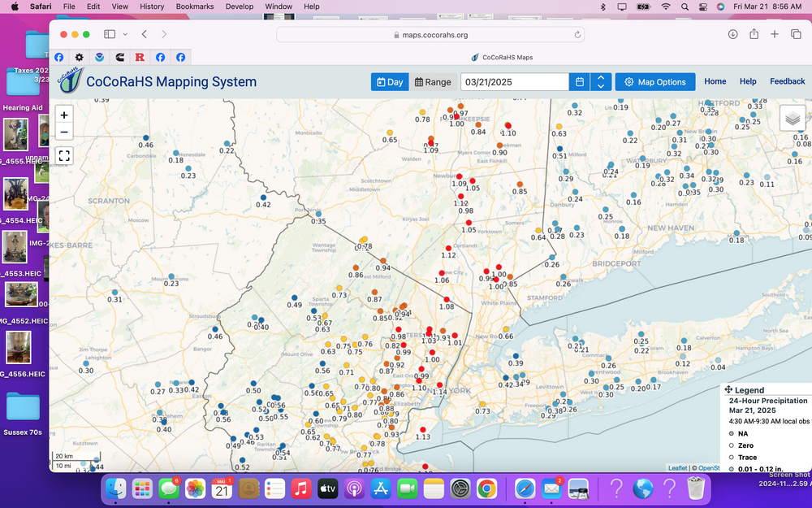Open the Edit menu
This screenshot has height=508, width=812.
[93, 7]
